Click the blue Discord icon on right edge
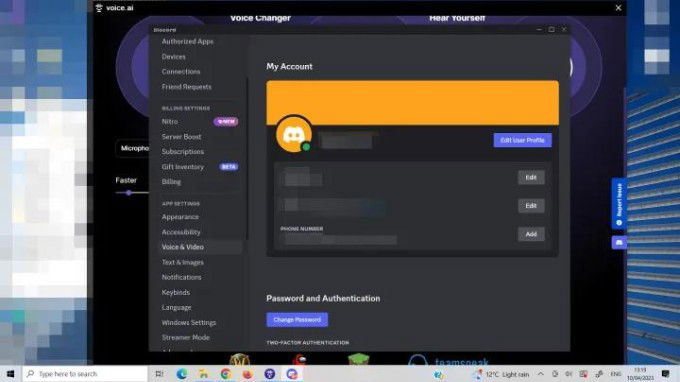Viewport: 680px width, 382px height. pyautogui.click(x=619, y=242)
